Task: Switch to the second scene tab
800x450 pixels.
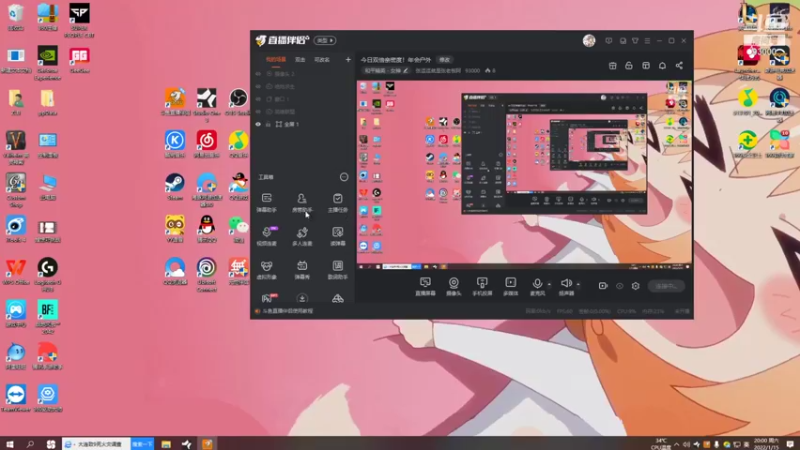Action: (x=300, y=60)
